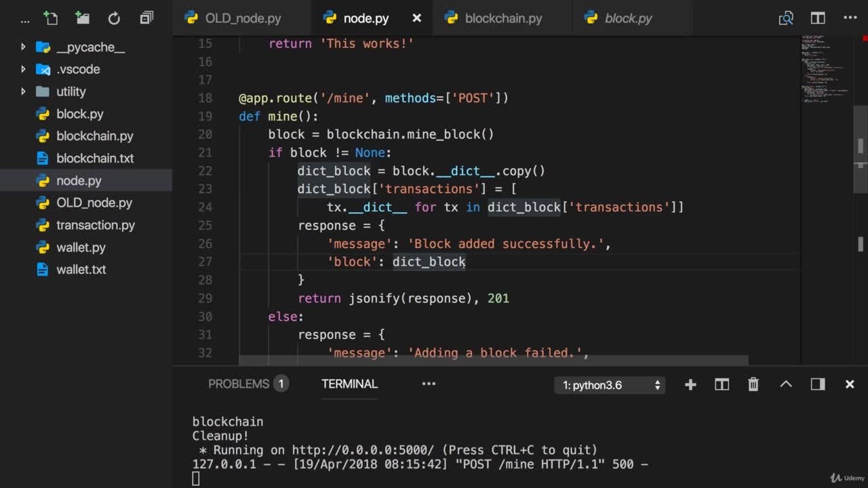Add a new terminal
Viewport: 868px width, 488px height.
(x=690, y=384)
